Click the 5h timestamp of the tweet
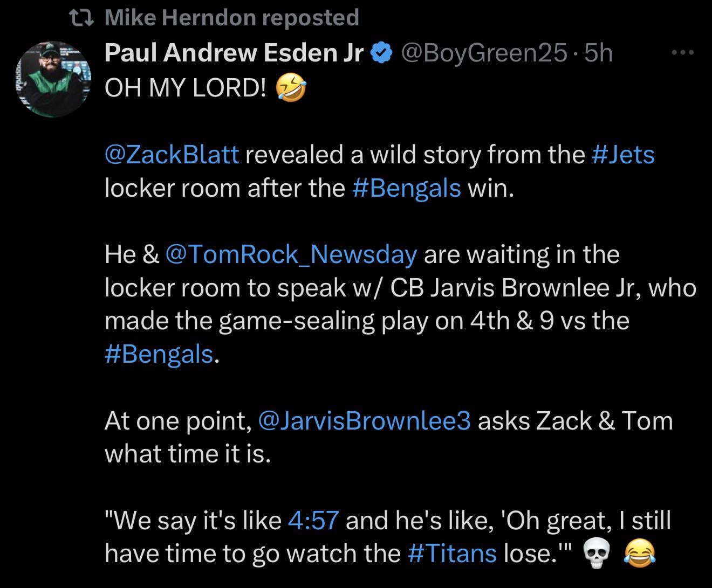 click(x=599, y=53)
